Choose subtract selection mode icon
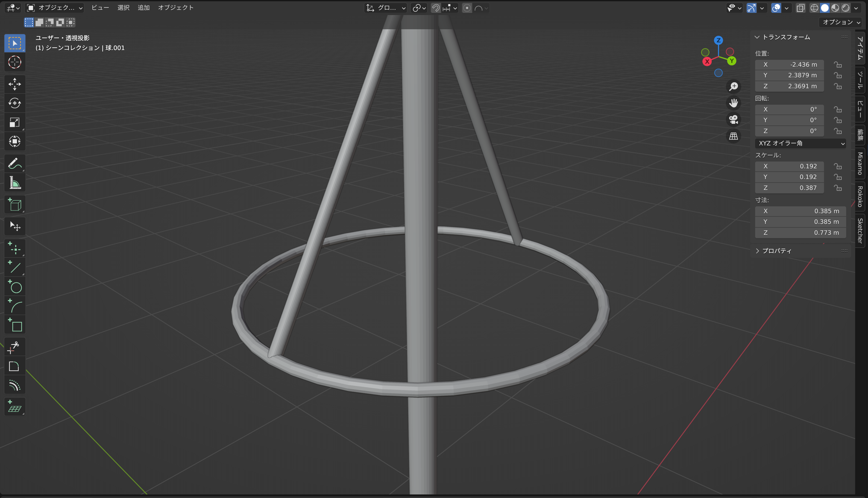The image size is (868, 498). 49,23
